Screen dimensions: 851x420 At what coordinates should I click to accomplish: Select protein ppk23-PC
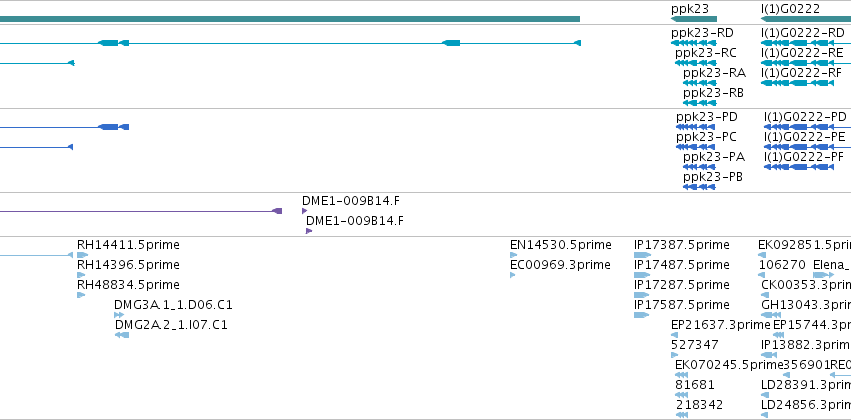click(706, 137)
